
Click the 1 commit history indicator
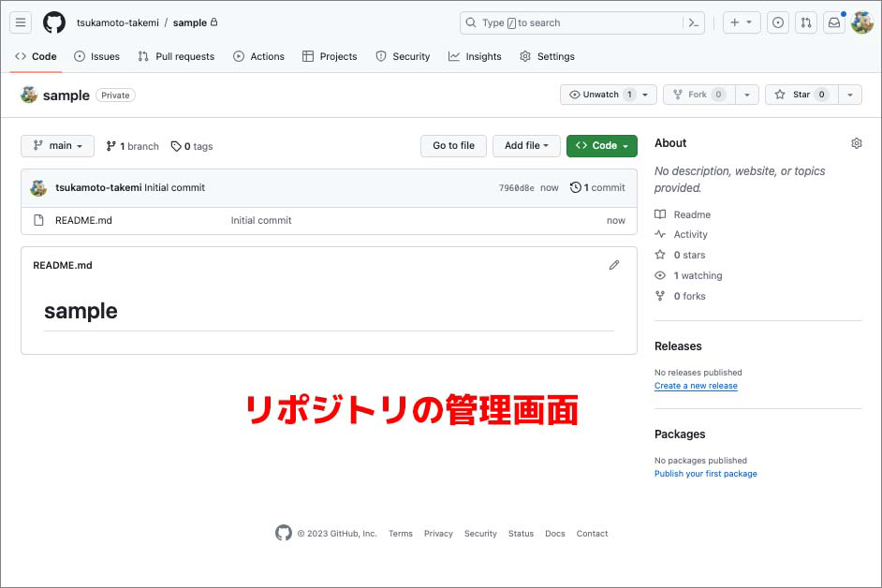(597, 186)
